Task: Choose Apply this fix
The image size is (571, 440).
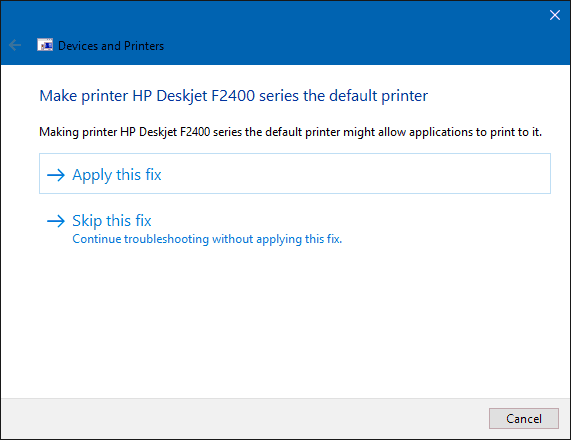Action: point(295,173)
